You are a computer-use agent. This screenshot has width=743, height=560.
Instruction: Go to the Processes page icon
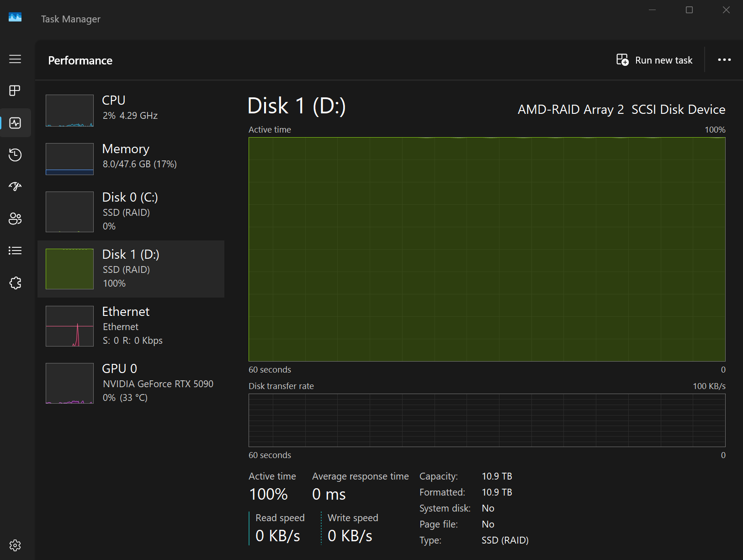tap(15, 91)
